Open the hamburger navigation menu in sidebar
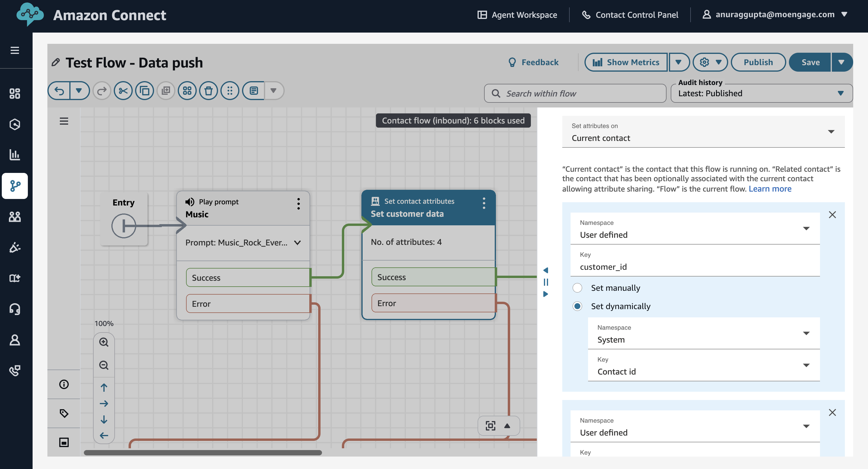 pos(15,50)
